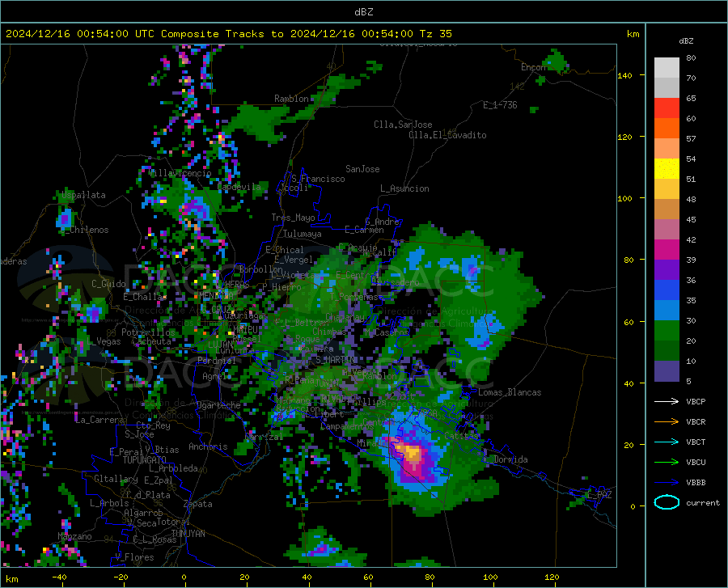Click the '100' tick on the vertical km axis
This screenshot has width=728, height=588.
[624, 199]
